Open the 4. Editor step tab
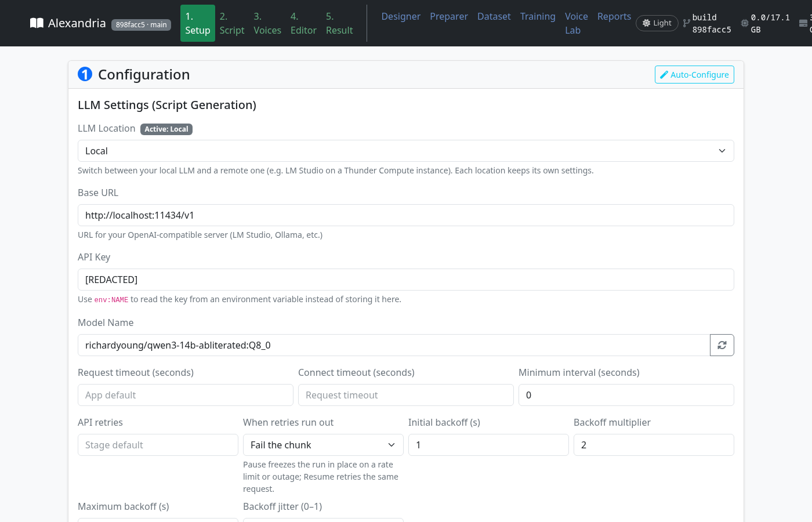Screen dimensions: 812x522 pyautogui.click(x=303, y=23)
